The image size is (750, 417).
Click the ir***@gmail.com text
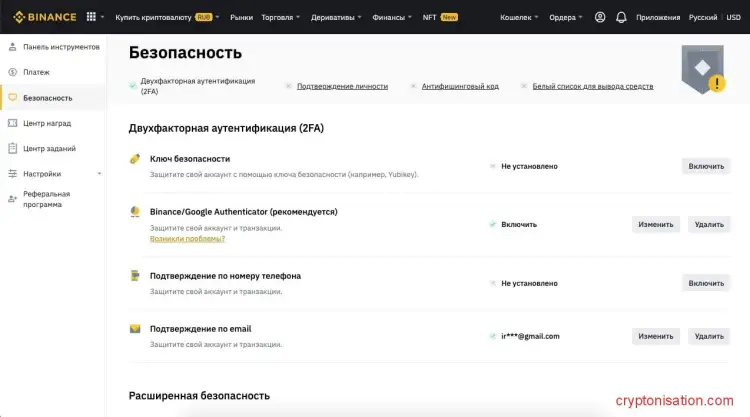coord(530,336)
